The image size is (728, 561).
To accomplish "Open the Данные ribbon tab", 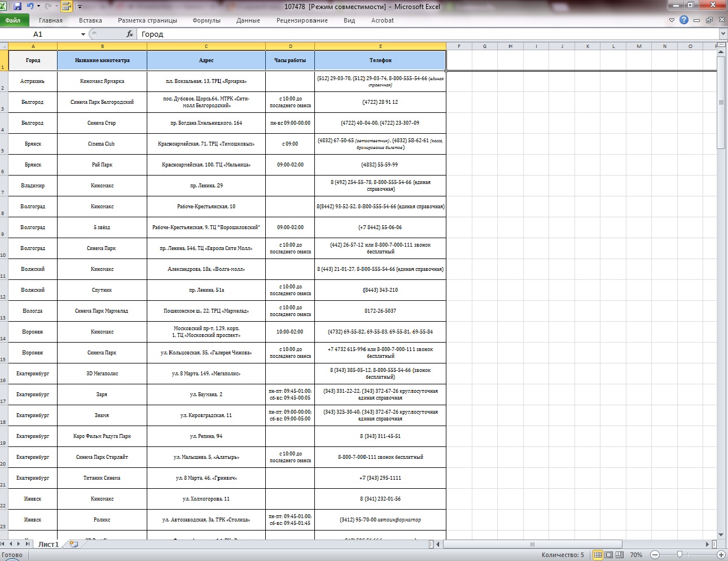I will [x=248, y=20].
